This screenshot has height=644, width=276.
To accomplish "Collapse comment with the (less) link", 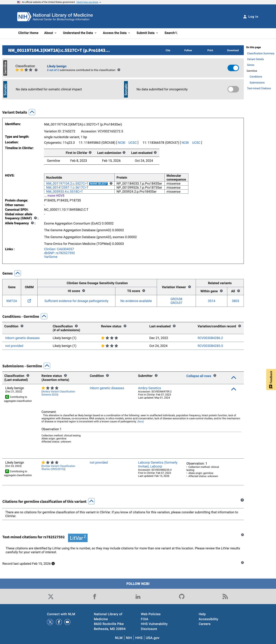I will click(140, 422).
